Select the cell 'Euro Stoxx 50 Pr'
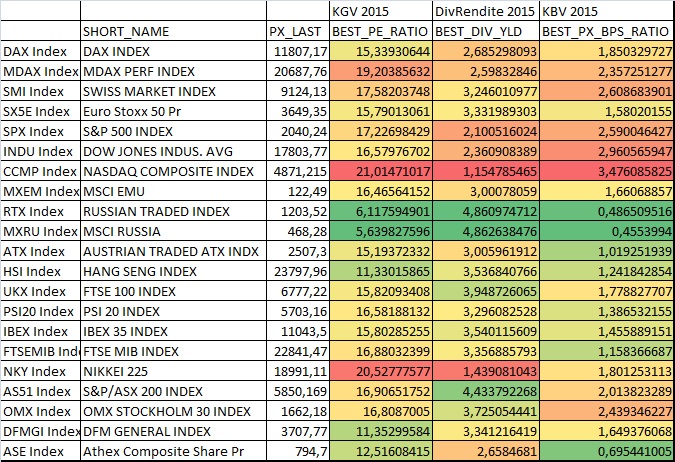 [173, 111]
